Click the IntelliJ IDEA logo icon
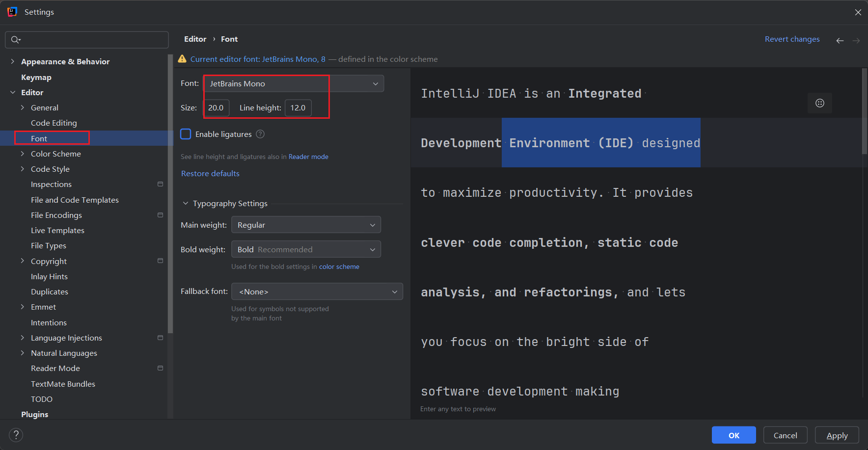This screenshot has width=868, height=450. click(12, 12)
